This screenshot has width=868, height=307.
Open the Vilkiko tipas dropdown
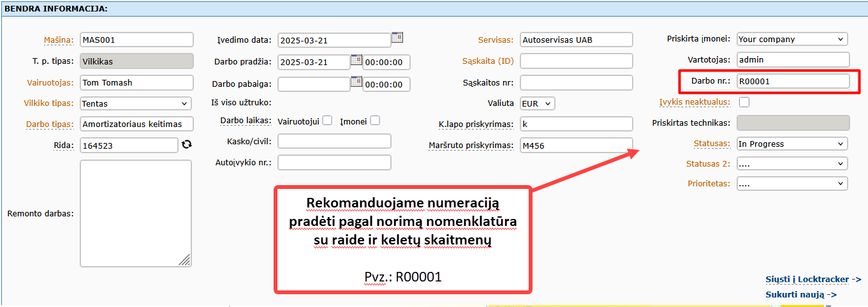pyautogui.click(x=136, y=103)
